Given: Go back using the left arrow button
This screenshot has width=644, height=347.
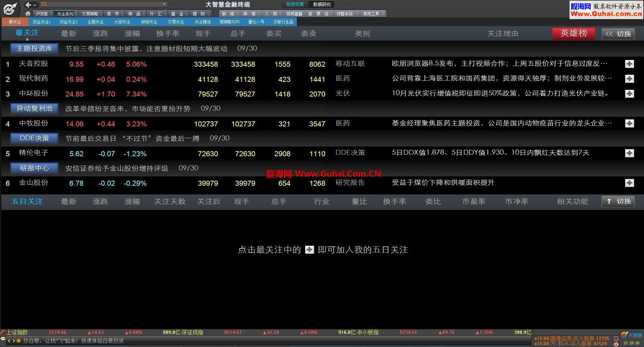Looking at the screenshot, I should (28, 5).
